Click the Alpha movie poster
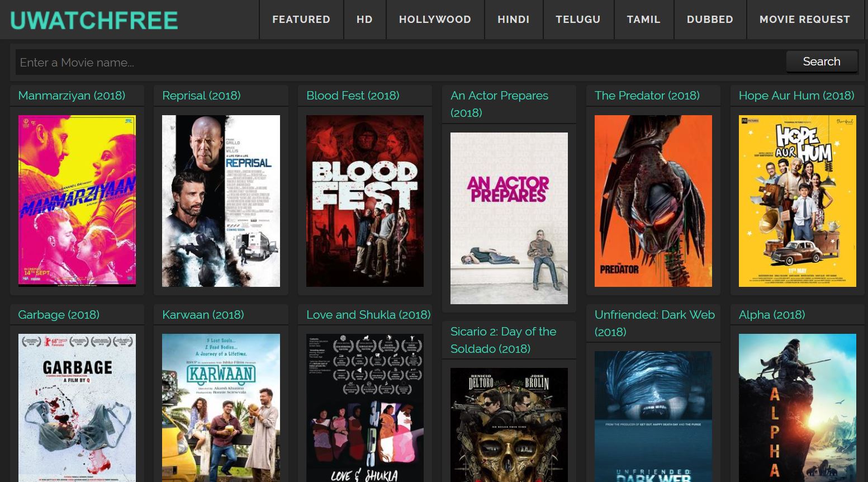Image resolution: width=868 pixels, height=482 pixels. click(797, 407)
